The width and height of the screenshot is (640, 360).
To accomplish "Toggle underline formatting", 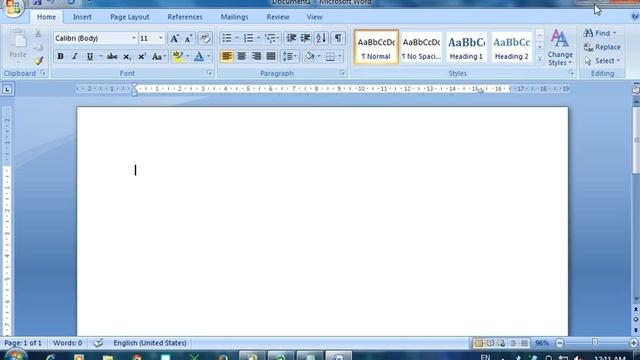I will click(x=89, y=56).
